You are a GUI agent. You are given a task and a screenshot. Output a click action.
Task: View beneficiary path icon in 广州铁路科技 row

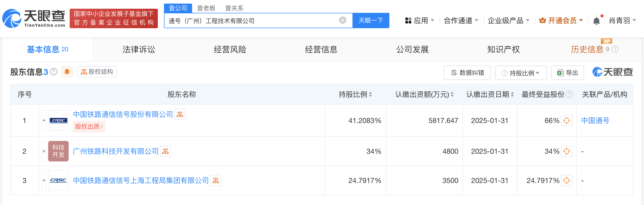pos(567,151)
